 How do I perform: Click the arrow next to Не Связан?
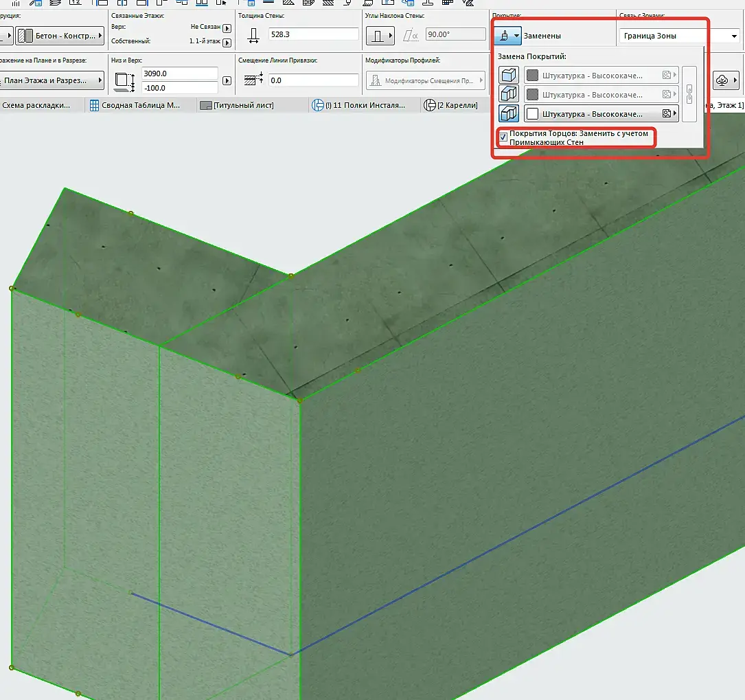pos(227,28)
